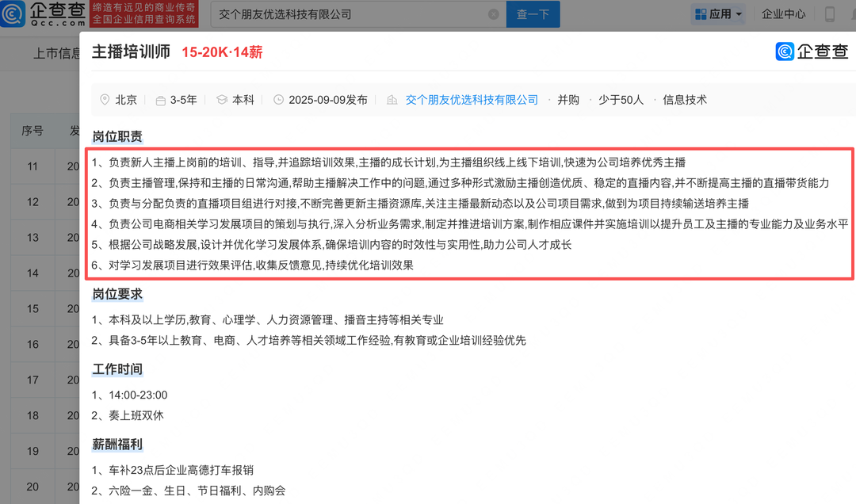This screenshot has width=856, height=504.
Task: Click the Qcc.com logo in header
Action: (44, 14)
